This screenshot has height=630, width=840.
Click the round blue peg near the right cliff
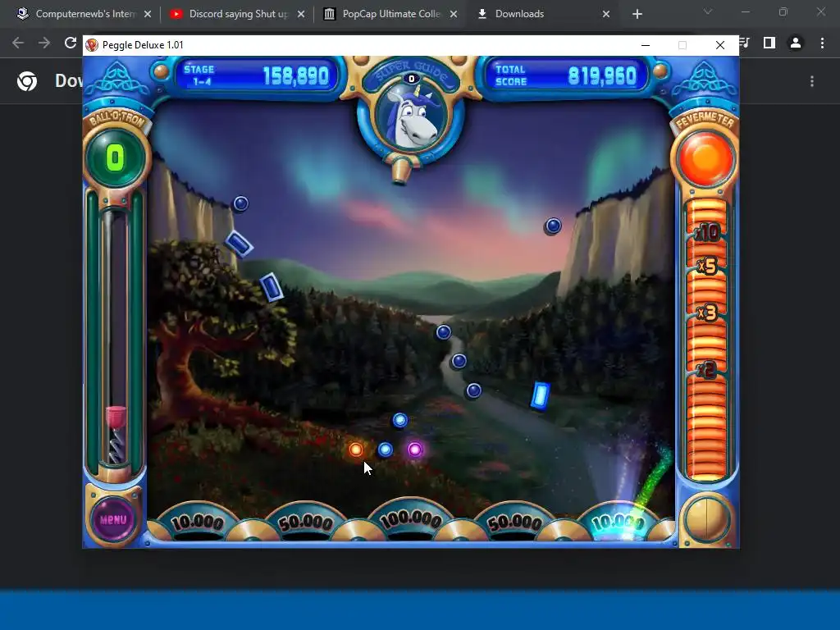554,226
